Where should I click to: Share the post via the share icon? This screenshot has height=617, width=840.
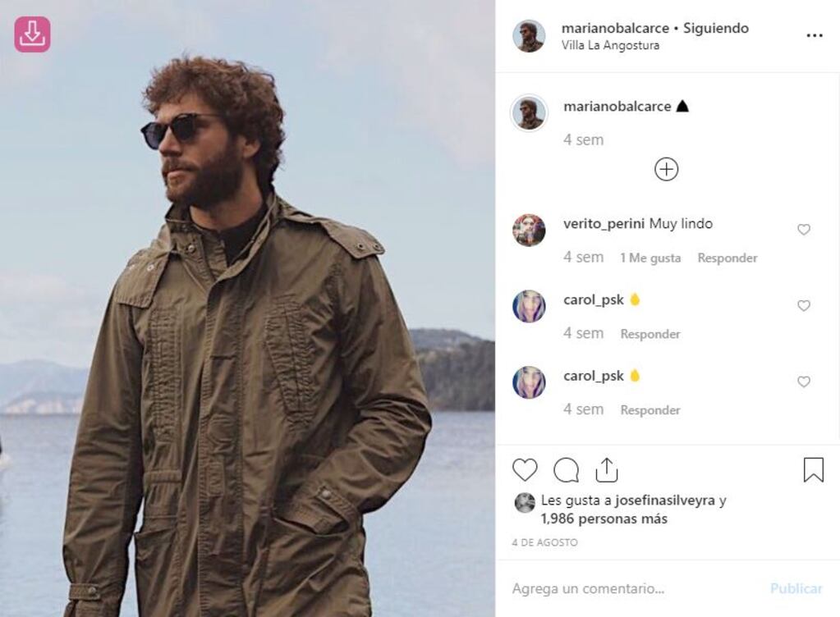[607, 470]
